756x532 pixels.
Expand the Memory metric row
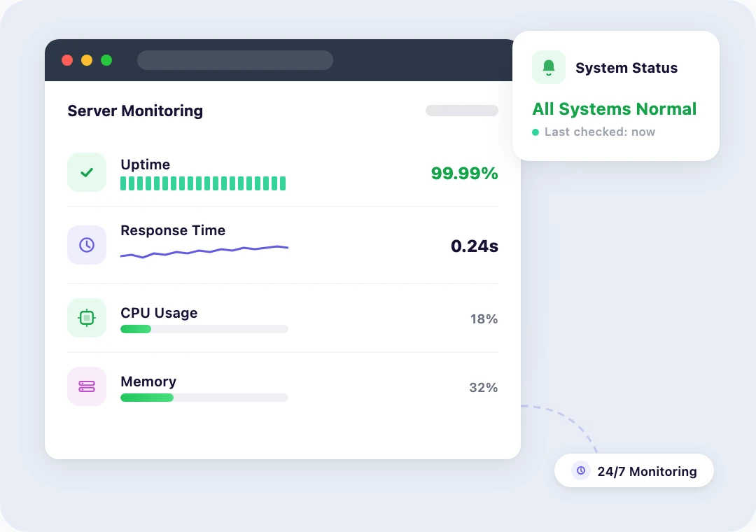(283, 387)
